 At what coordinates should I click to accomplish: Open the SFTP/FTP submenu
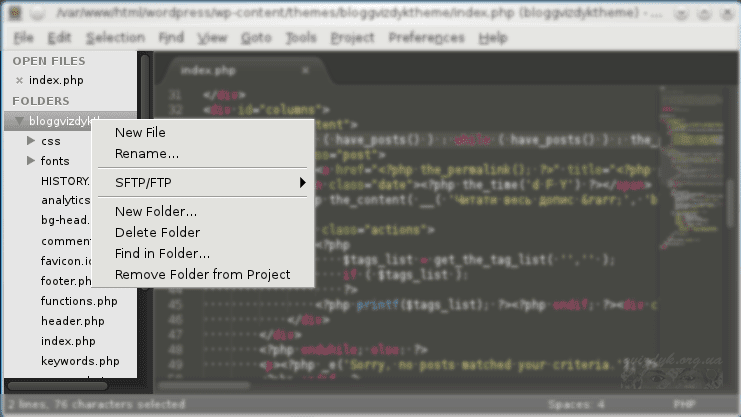click(x=202, y=182)
